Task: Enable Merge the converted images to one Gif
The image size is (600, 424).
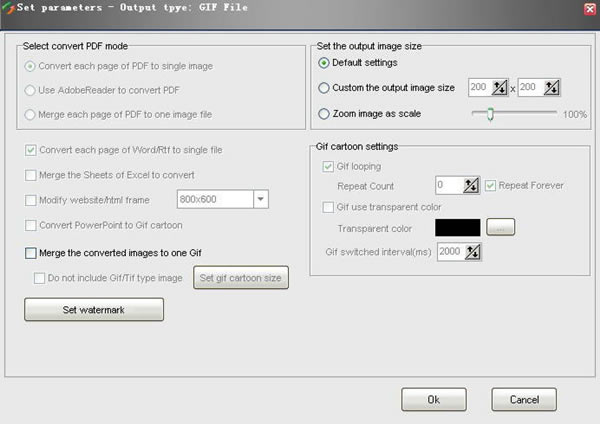Action: (31, 253)
